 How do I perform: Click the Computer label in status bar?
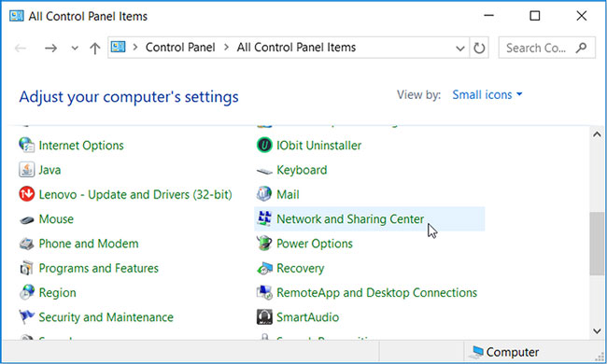point(513,352)
